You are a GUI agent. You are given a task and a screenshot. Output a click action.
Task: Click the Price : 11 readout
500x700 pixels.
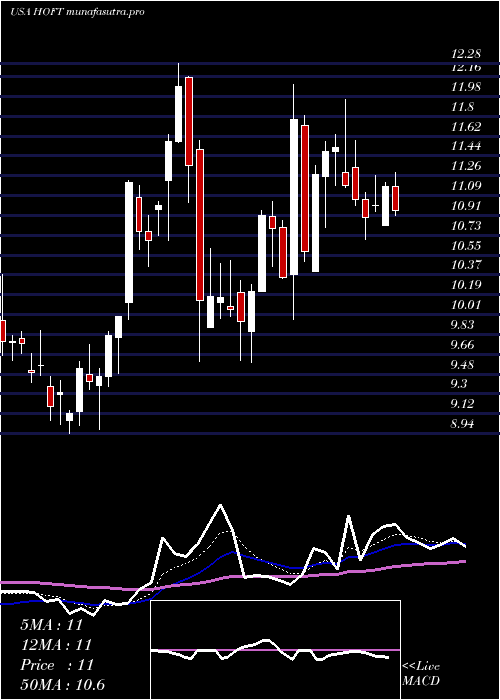point(57,665)
